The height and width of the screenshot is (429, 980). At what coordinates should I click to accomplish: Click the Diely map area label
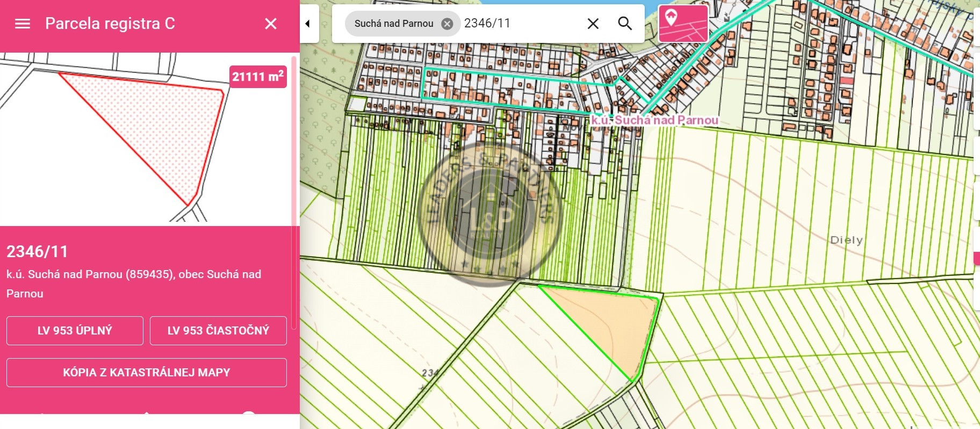click(x=846, y=240)
